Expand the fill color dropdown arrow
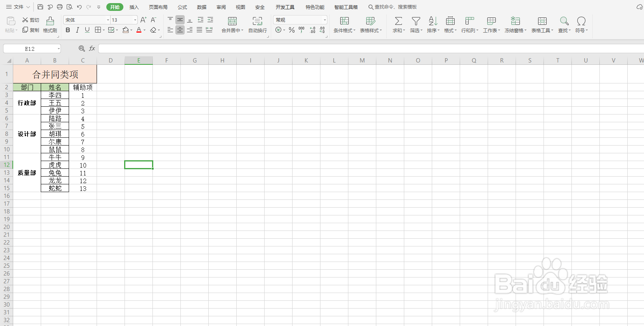 (x=131, y=30)
